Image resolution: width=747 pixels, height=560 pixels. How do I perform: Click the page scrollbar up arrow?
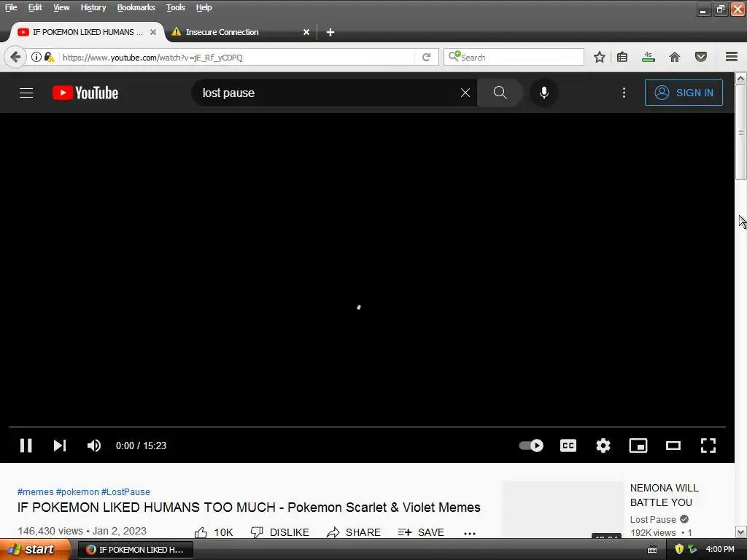point(741,78)
